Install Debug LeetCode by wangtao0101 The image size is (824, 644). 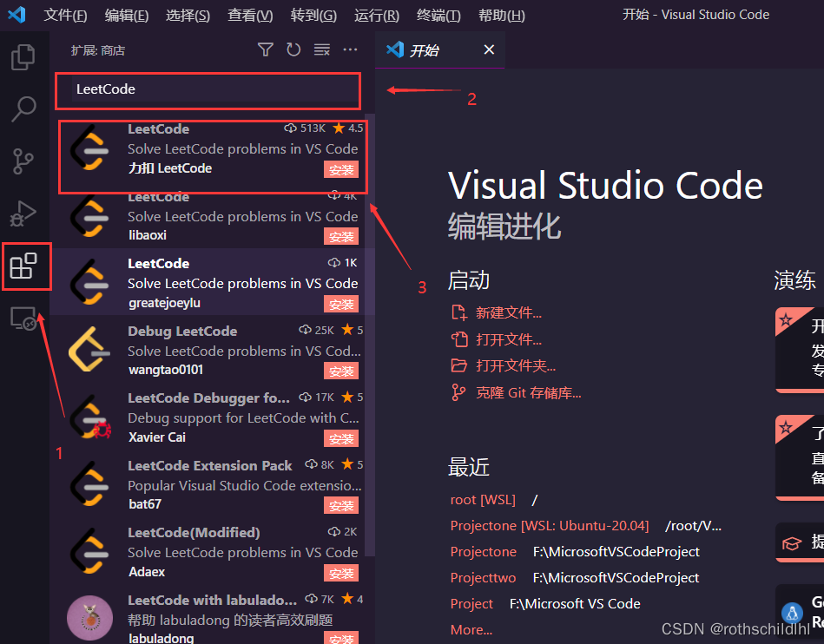[x=341, y=371]
